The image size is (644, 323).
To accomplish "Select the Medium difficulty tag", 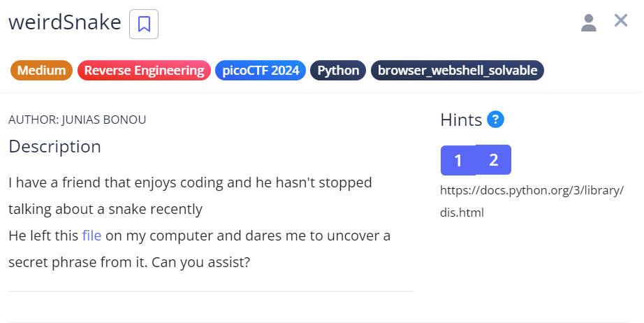I will (x=41, y=70).
